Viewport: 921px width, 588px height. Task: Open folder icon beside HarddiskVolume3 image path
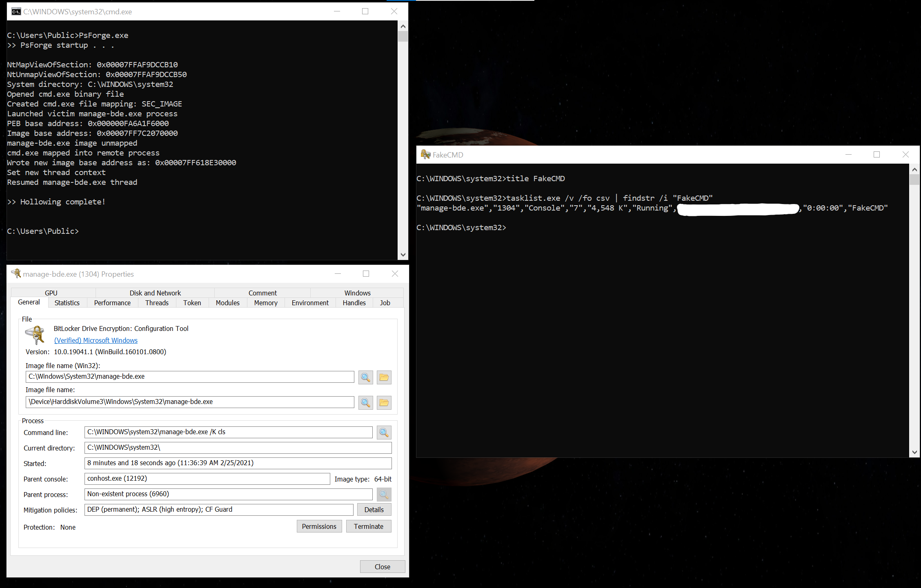[x=384, y=402]
